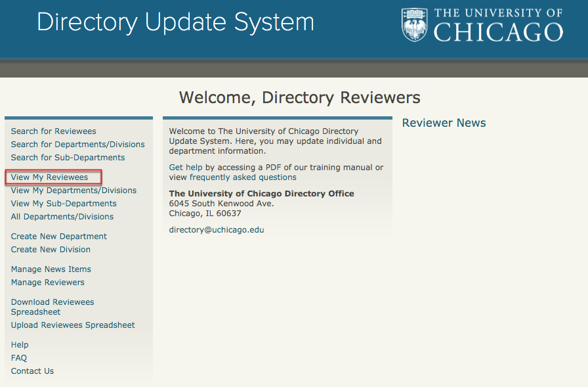Select 'Welcome, Directory Reviewers' heading
The height and width of the screenshot is (387, 588).
[x=300, y=98]
